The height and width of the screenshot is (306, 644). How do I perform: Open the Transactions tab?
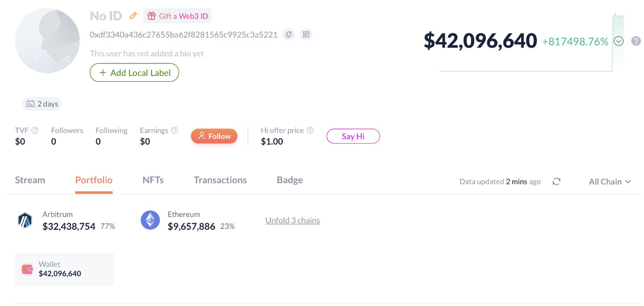click(220, 180)
